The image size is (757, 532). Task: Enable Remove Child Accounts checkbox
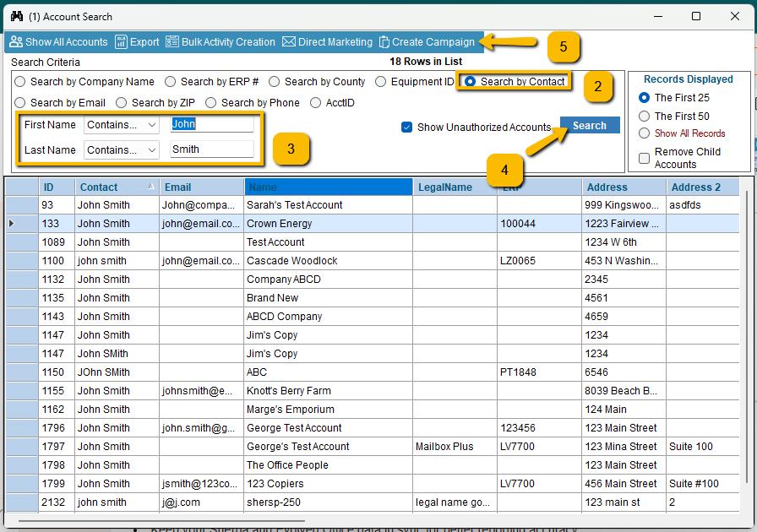tap(645, 158)
